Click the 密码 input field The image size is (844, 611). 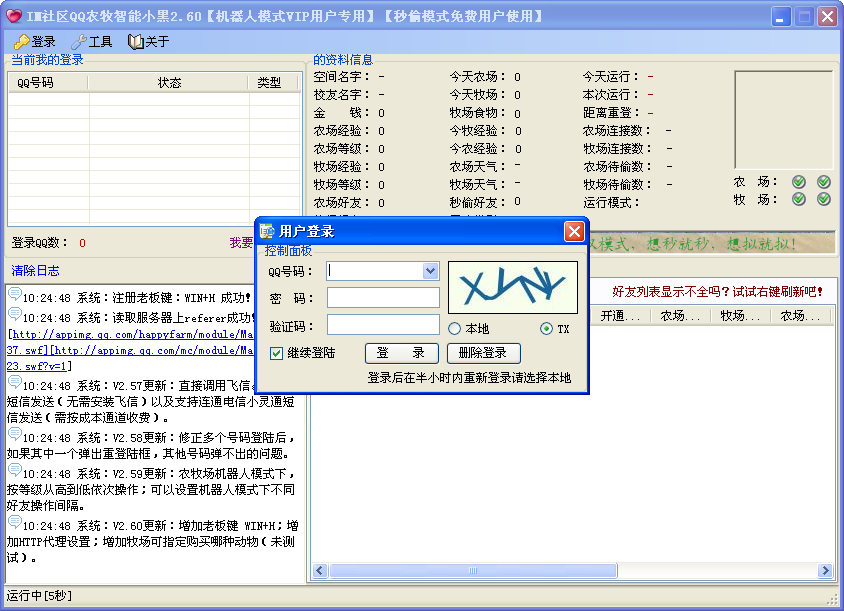[x=383, y=298]
